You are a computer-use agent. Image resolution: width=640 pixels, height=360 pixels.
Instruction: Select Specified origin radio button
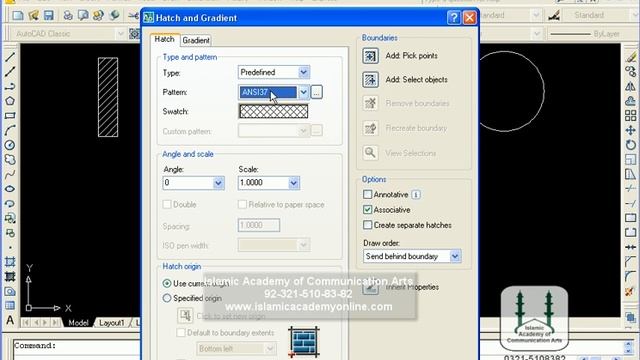click(x=167, y=298)
